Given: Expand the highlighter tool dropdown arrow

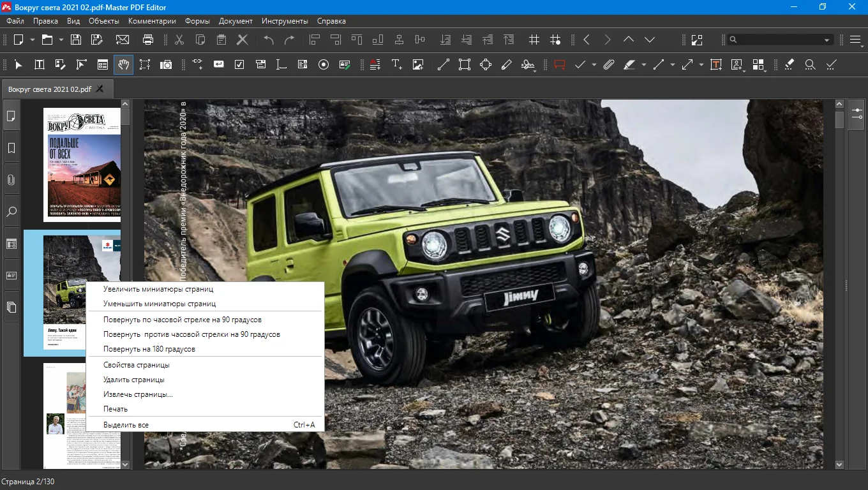Looking at the screenshot, I should [x=643, y=64].
